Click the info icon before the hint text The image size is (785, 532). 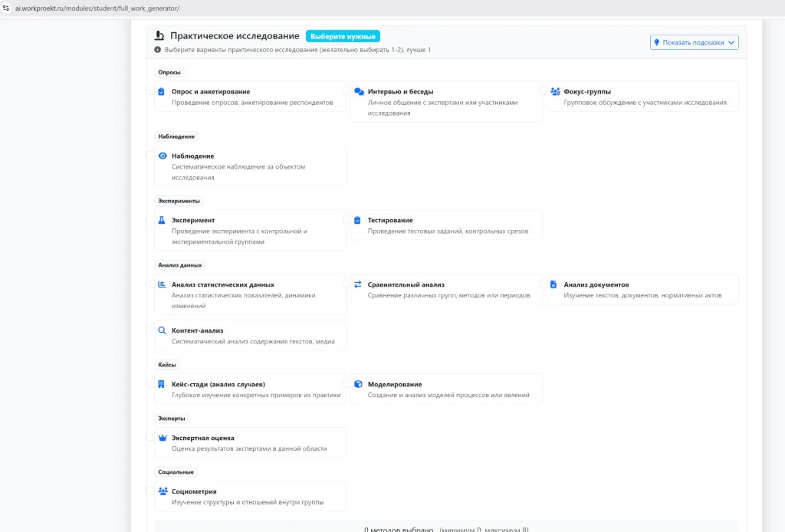click(x=158, y=50)
